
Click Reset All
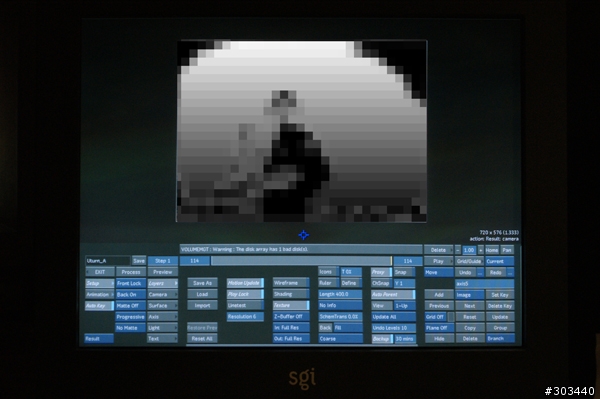pyautogui.click(x=202, y=339)
